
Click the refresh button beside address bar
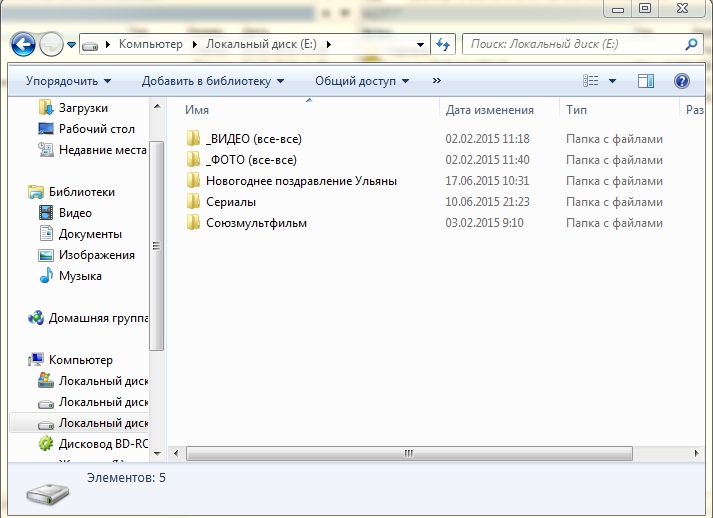[x=444, y=45]
